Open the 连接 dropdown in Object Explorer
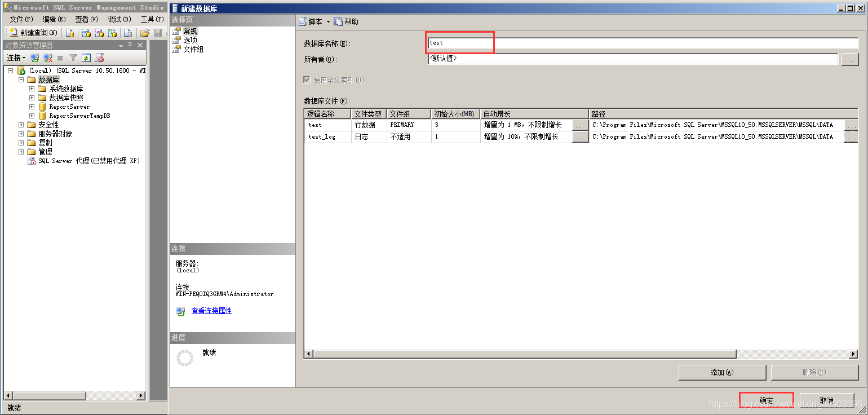The height and width of the screenshot is (415, 868). 16,58
